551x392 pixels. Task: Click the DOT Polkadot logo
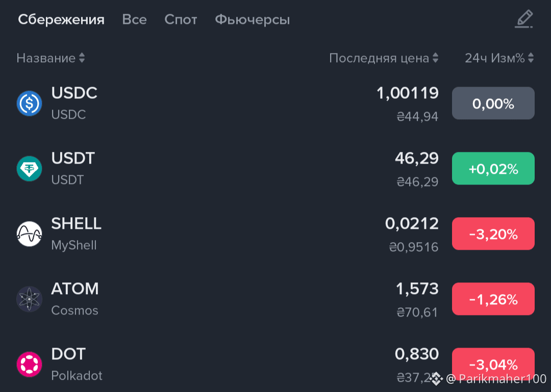pyautogui.click(x=29, y=364)
